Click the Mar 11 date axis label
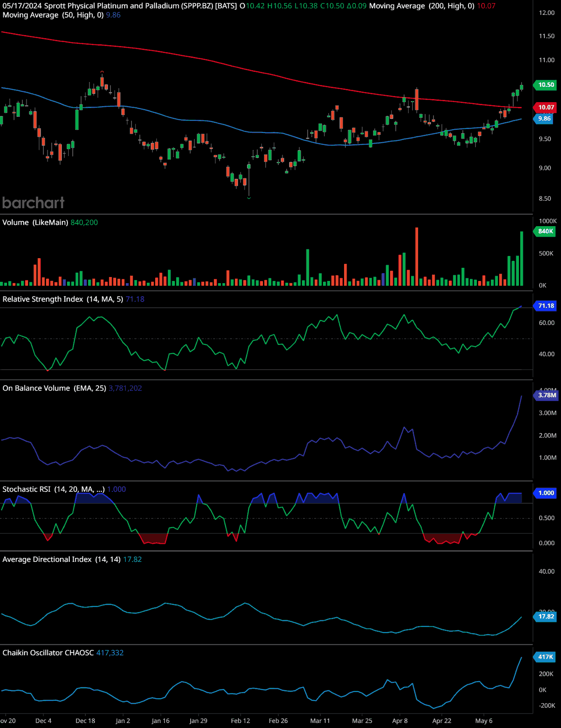The height and width of the screenshot is (728, 561). coord(320,721)
